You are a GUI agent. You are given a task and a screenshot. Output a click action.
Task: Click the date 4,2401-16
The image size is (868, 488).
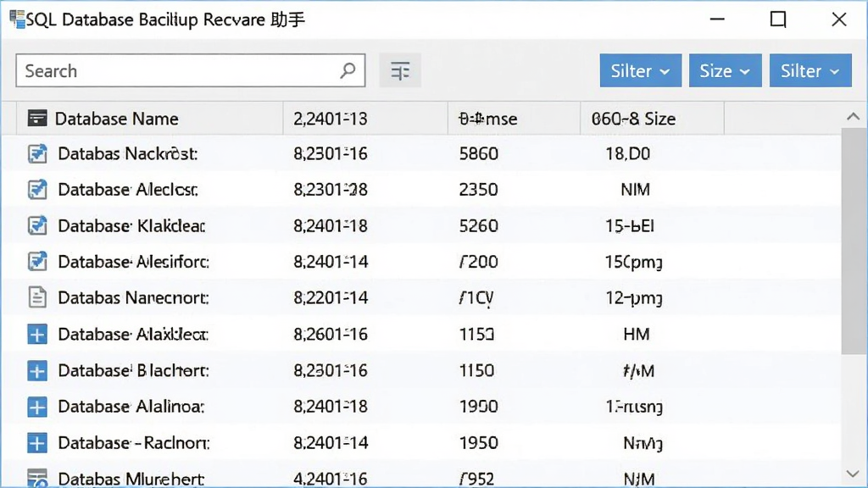click(331, 479)
